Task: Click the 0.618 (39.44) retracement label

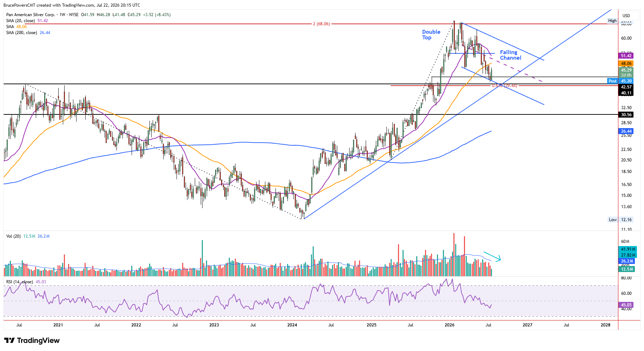Action: [504, 86]
